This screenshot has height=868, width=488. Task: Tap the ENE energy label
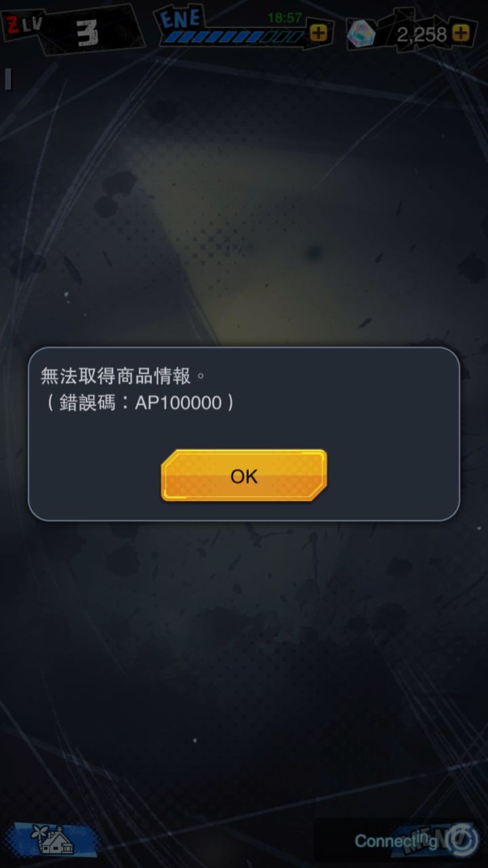[x=181, y=18]
